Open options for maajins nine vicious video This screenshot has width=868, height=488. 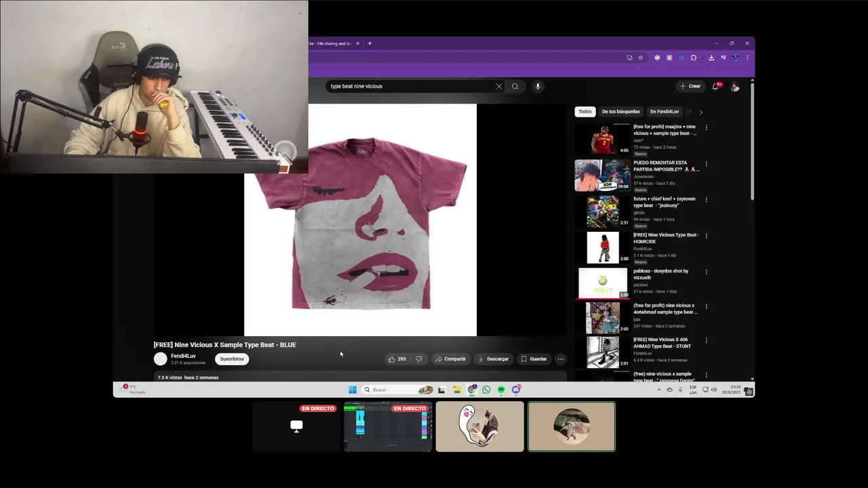pos(706,127)
